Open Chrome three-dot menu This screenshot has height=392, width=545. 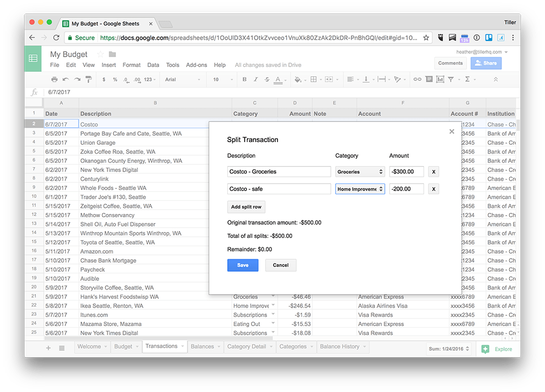(x=513, y=38)
